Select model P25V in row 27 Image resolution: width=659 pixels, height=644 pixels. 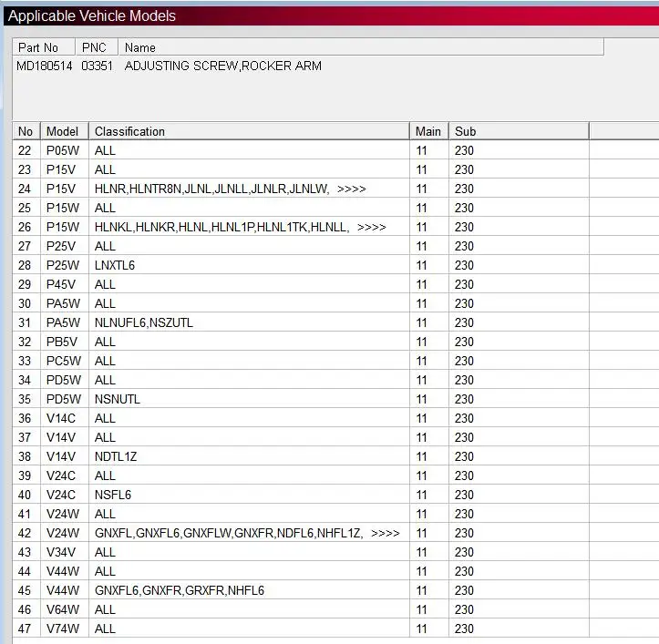[61, 246]
